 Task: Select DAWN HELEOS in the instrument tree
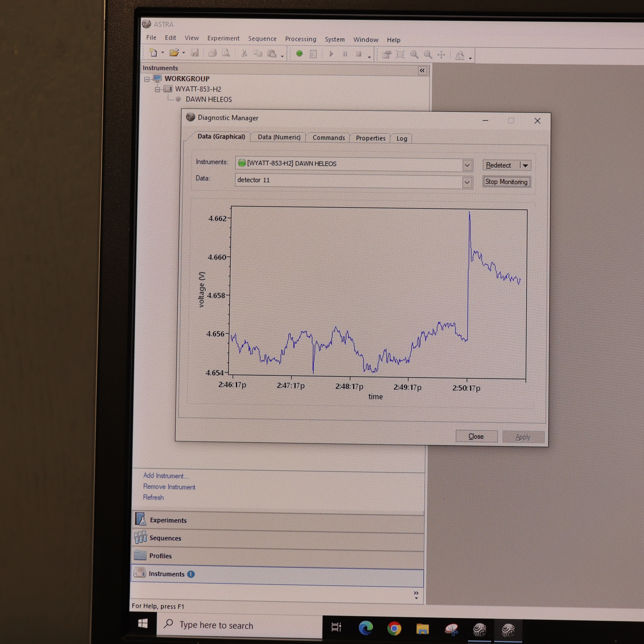[x=209, y=99]
